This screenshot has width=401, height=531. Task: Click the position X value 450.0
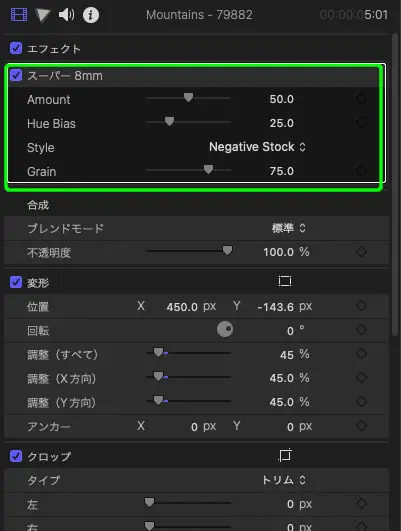point(182,307)
